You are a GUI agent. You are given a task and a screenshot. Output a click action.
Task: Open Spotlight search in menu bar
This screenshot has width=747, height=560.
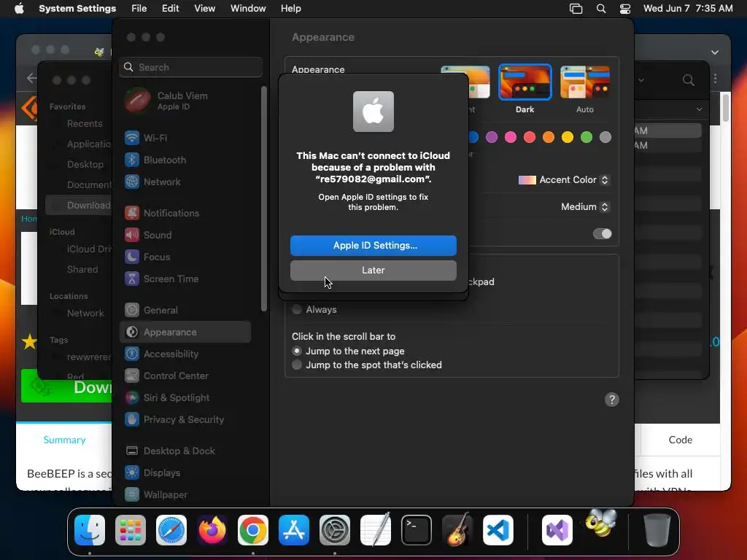coord(601,9)
